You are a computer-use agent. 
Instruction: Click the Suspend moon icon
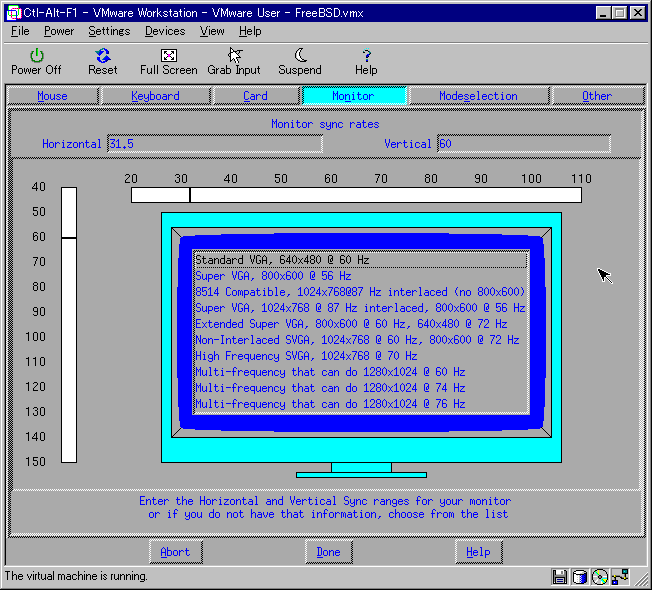(300, 55)
